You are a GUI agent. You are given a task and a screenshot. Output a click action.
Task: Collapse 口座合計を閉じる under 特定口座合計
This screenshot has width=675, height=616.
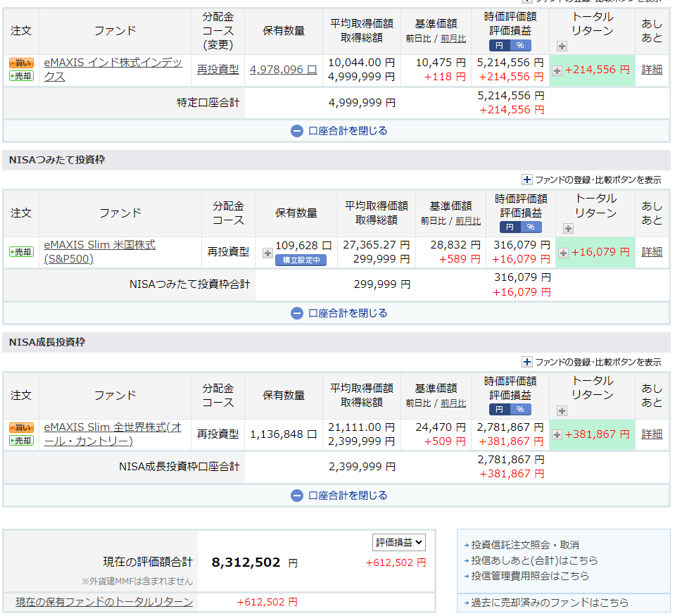(339, 131)
